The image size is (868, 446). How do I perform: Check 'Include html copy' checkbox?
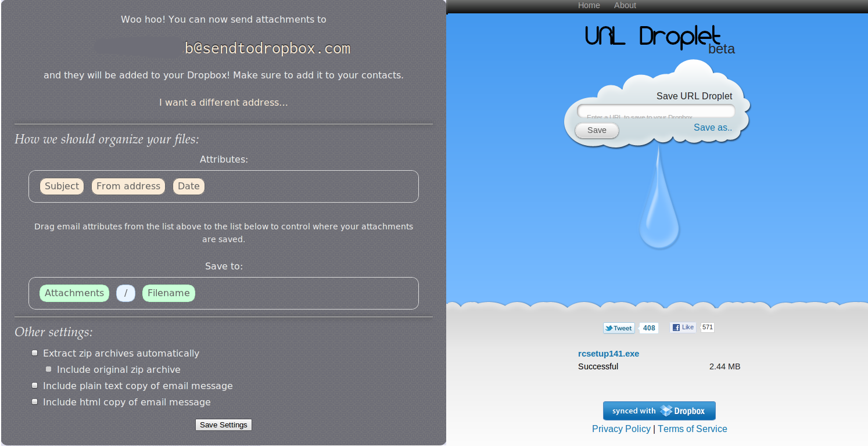click(35, 402)
